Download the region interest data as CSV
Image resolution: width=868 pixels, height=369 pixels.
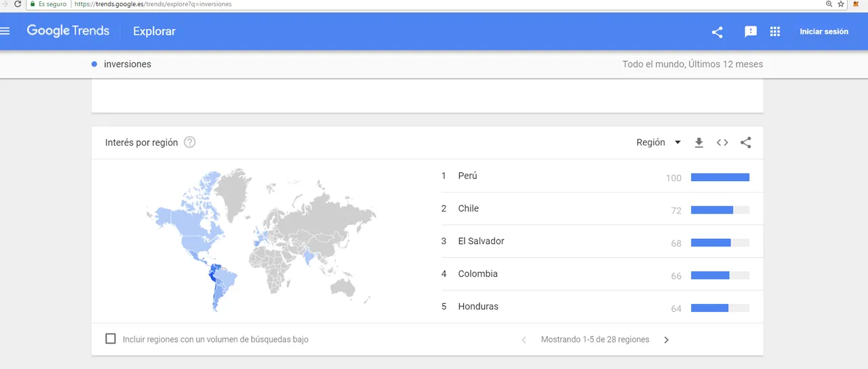699,142
